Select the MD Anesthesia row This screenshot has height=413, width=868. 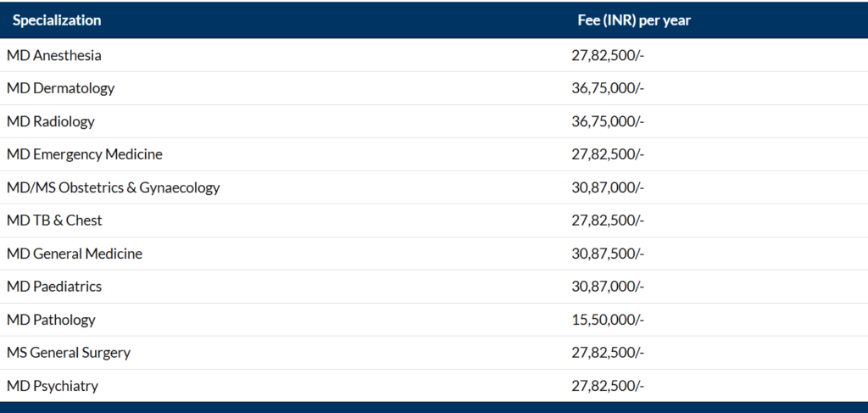[434, 55]
